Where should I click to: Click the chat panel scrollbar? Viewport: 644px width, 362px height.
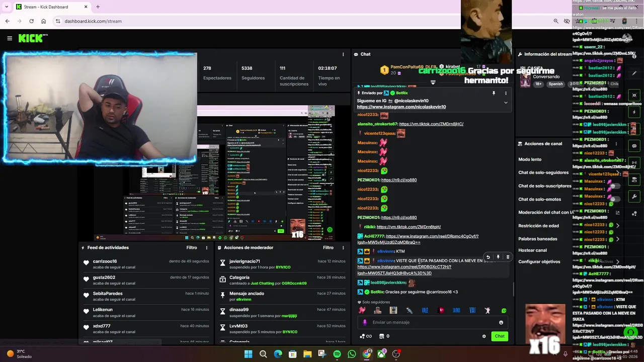coord(513,289)
